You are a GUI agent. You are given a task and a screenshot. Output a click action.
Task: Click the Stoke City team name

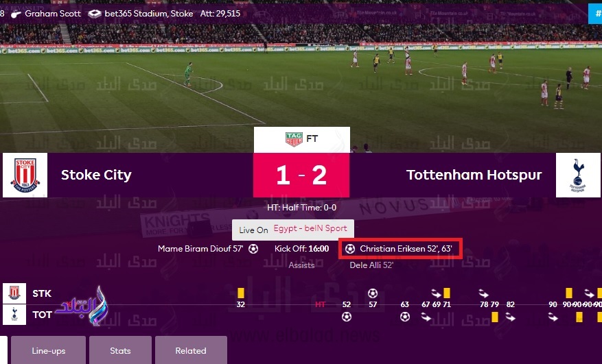pyautogui.click(x=96, y=175)
